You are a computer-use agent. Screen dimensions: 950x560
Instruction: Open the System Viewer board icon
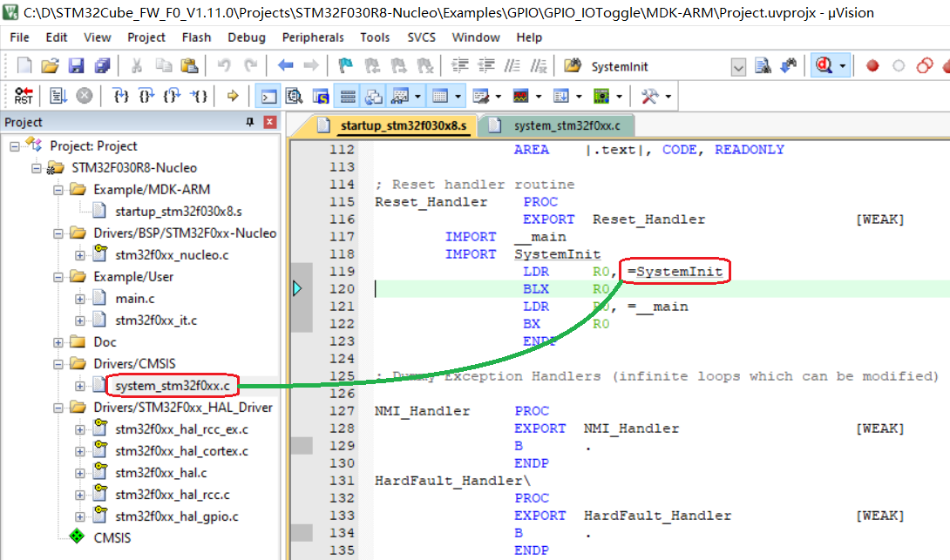click(x=601, y=96)
